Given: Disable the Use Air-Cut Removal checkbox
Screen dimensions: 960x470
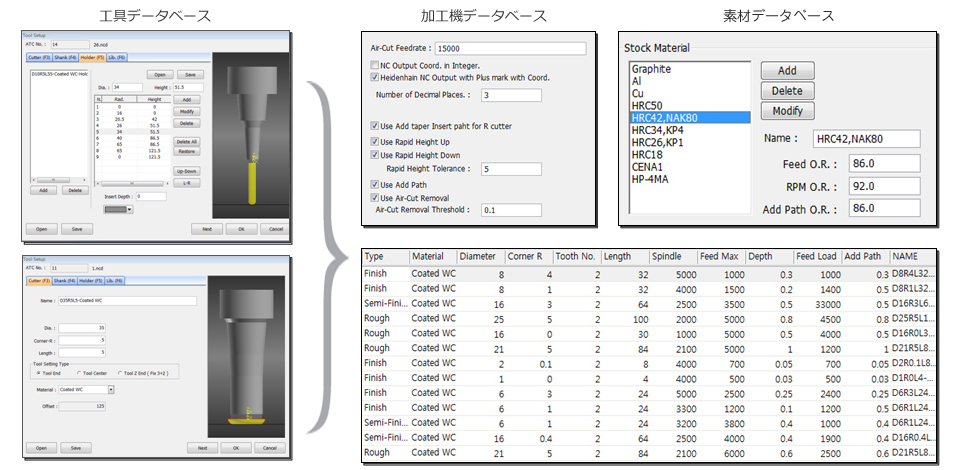Looking at the screenshot, I should point(374,198).
